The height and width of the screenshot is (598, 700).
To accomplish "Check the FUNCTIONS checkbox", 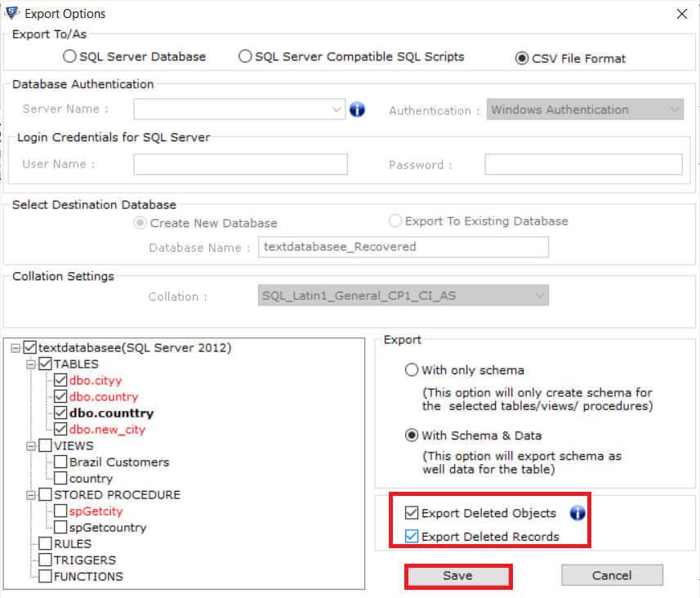I will pos(45,576).
